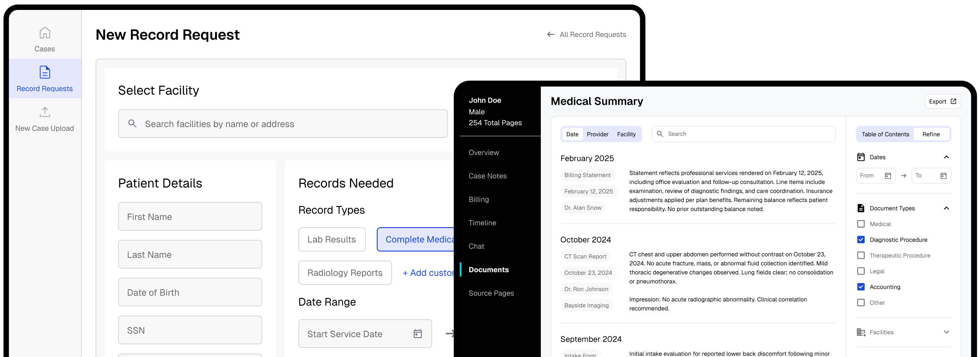
Task: Click the Dr. Ron Johnson tag
Action: (x=586, y=289)
